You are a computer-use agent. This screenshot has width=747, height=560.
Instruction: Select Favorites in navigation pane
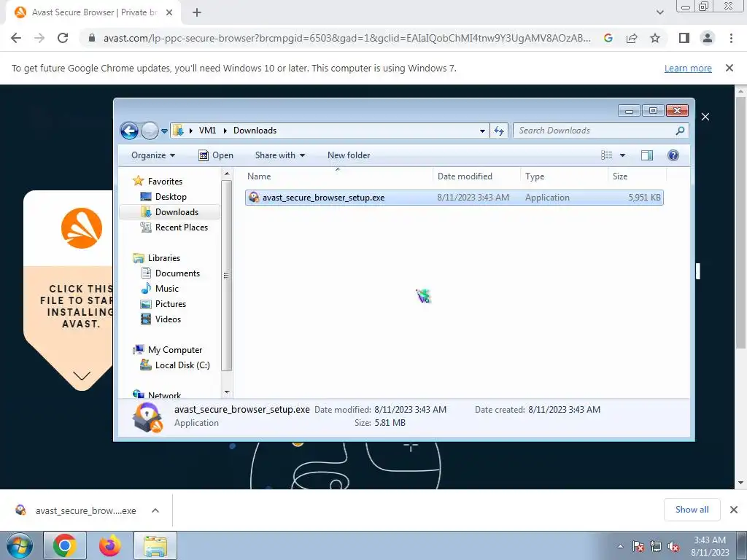click(165, 182)
